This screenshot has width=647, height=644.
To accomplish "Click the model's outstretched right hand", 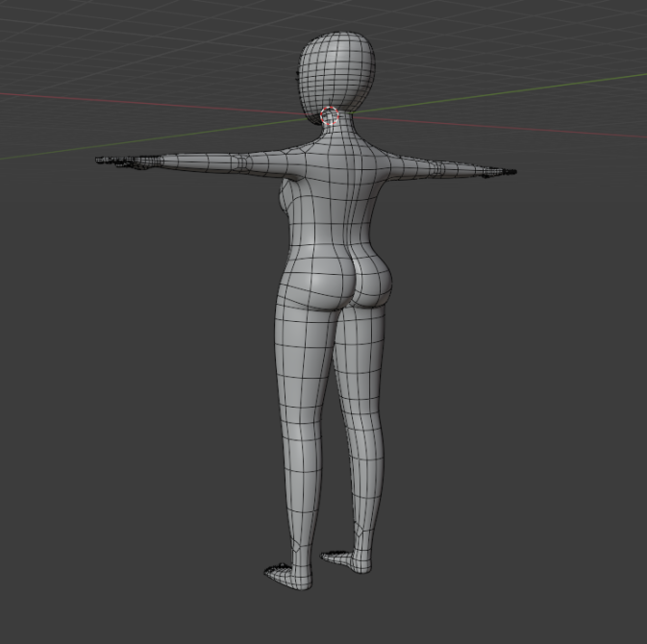I will pos(498,173).
